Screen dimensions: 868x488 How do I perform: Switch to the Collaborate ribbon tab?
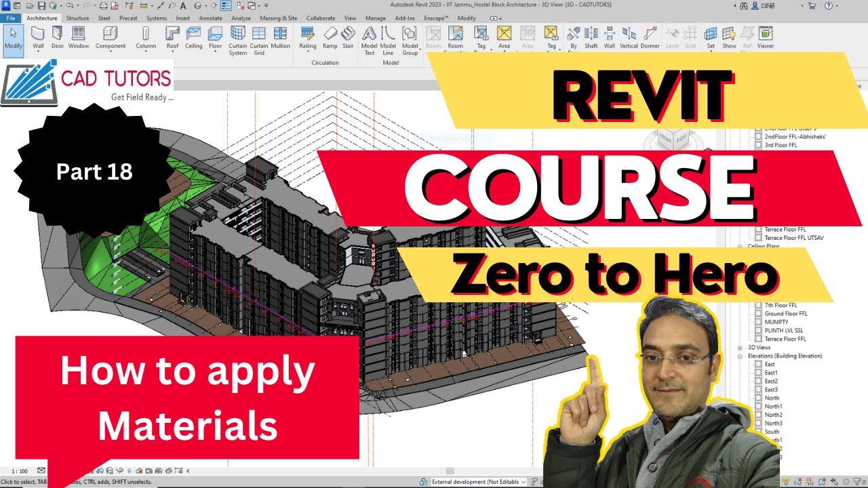(x=321, y=18)
